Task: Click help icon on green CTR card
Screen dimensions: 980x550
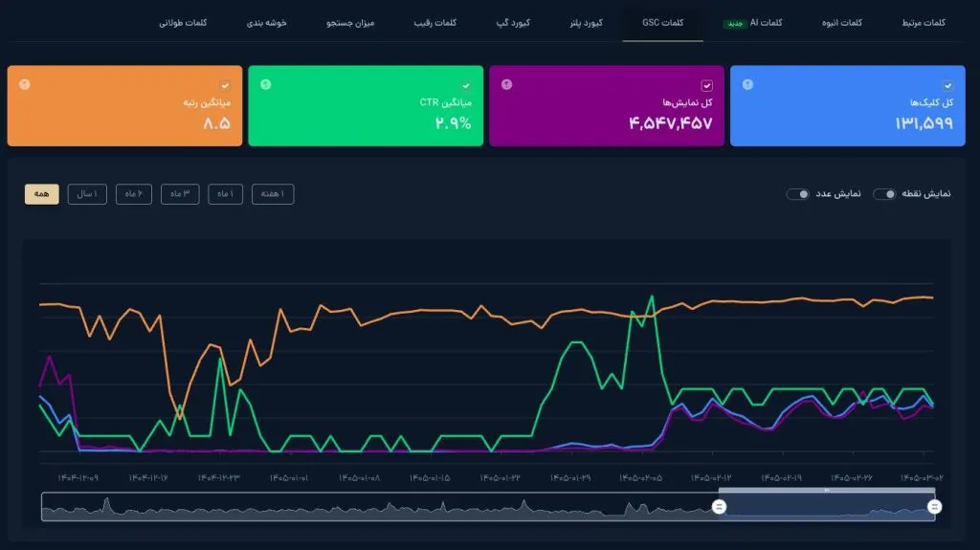Action: click(266, 84)
